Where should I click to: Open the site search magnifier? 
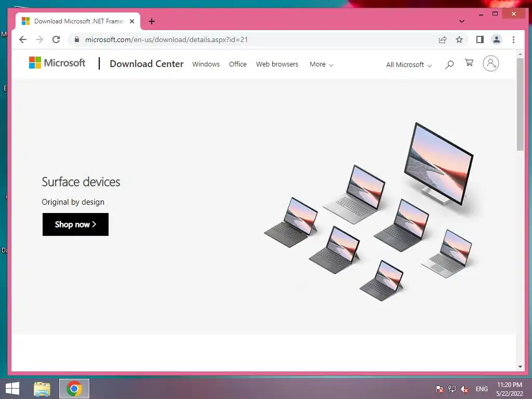(449, 64)
